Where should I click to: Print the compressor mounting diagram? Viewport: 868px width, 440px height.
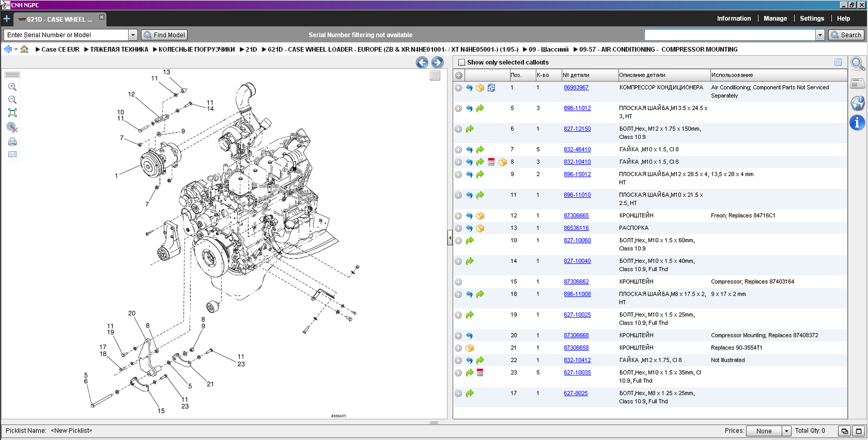pyautogui.click(x=12, y=142)
